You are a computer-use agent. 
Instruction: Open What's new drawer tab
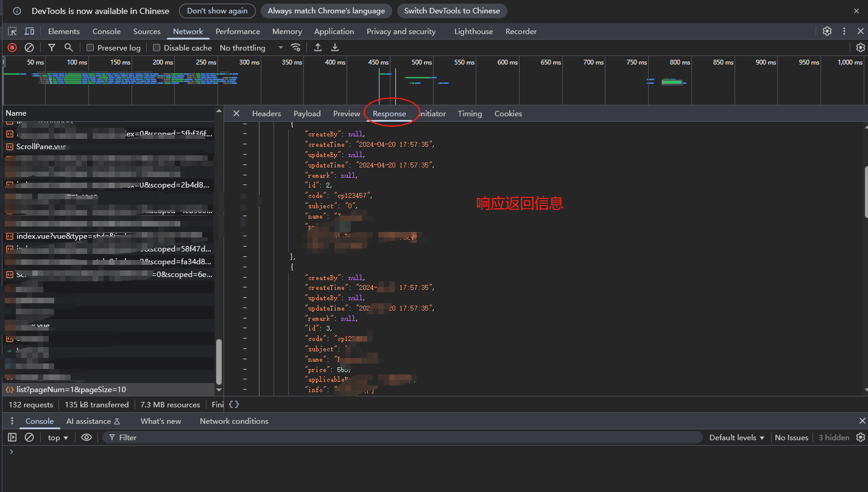(161, 421)
